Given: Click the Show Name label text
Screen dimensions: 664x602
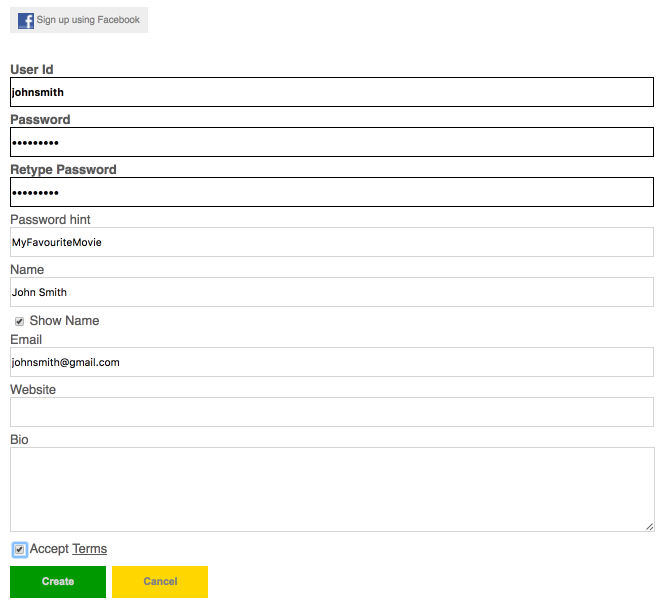Looking at the screenshot, I should coord(64,320).
